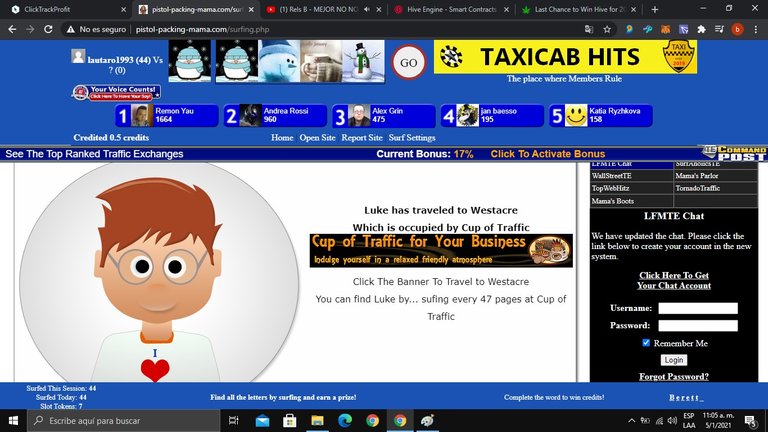Open the TE Command Post logo
The width and height of the screenshot is (768, 432).
point(734,153)
